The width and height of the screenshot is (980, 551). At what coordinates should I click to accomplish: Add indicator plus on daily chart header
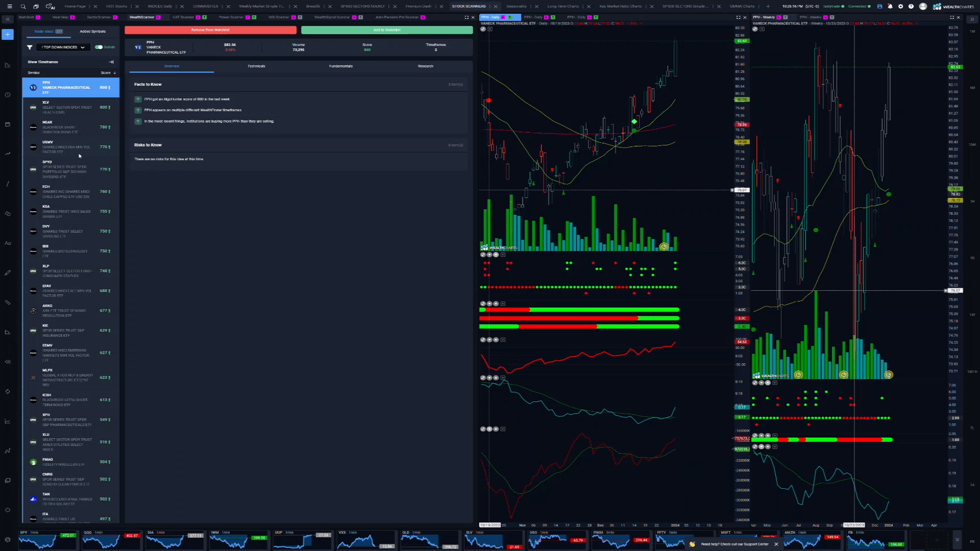490,29
